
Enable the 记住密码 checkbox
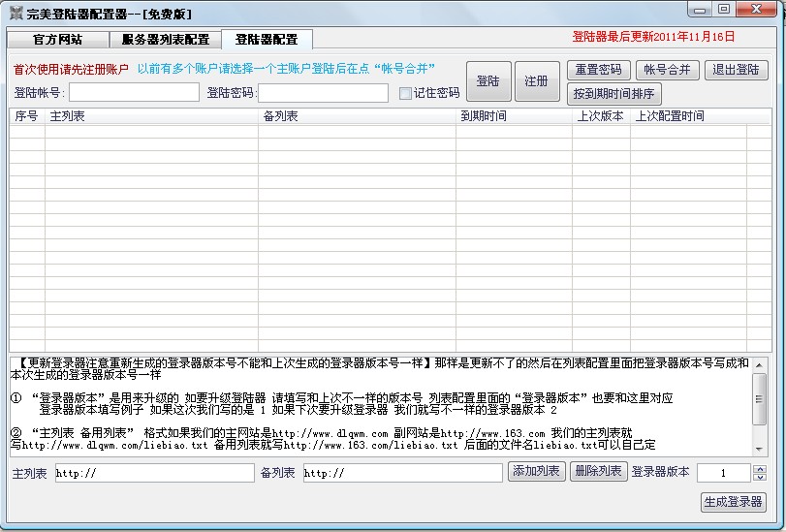(406, 93)
